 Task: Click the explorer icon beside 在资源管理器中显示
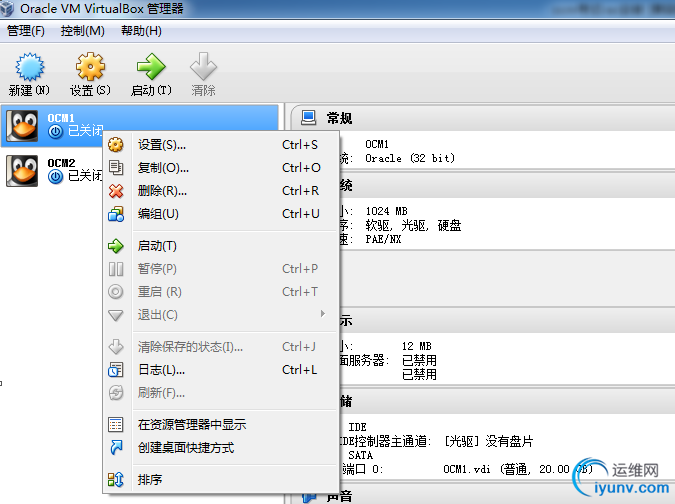tap(116, 424)
